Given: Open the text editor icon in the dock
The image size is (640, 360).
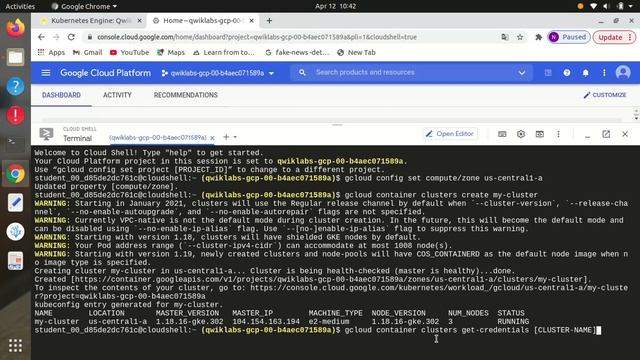Looking at the screenshot, I should pos(15,203).
